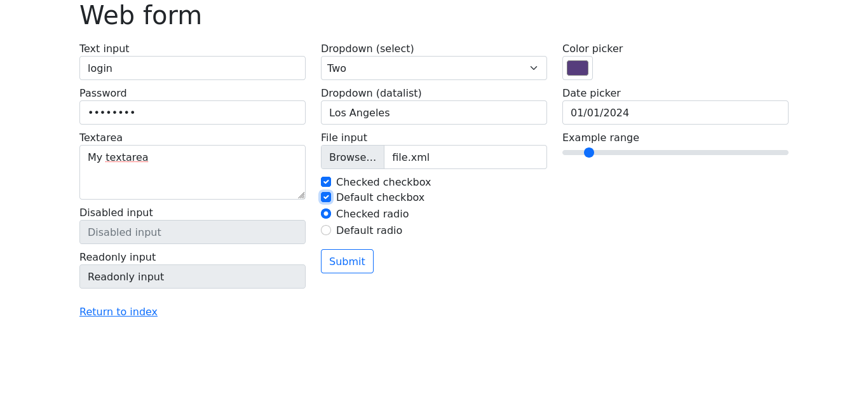Click the Dropdown (datalist) field with Los Angeles
The width and height of the screenshot is (868, 403).
tap(434, 113)
